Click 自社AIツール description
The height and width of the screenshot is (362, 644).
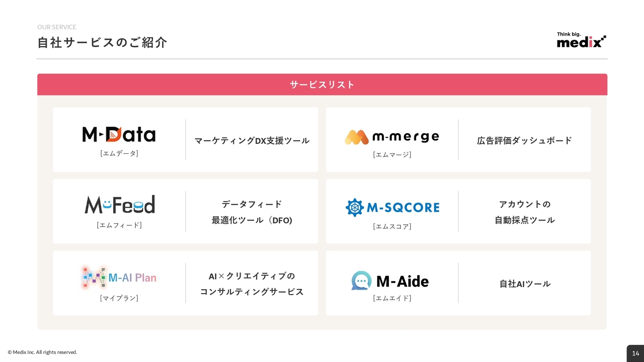[x=524, y=284]
